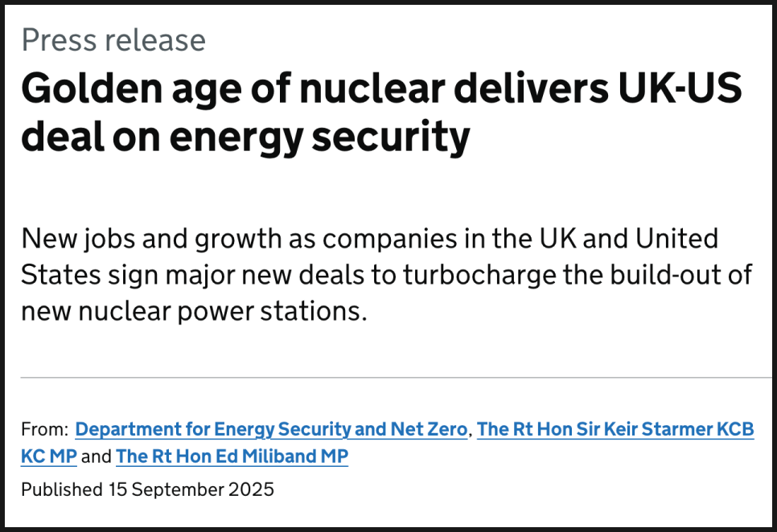The height and width of the screenshot is (532, 777).
Task: Open Department for Energy Security and Net Zero link
Action: tap(271, 429)
